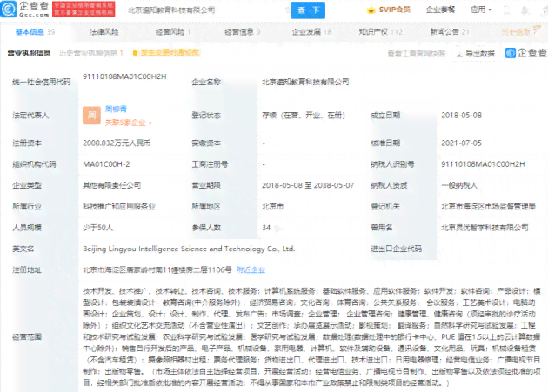Image resolution: width=548 pixels, height=392 pixels.
Task: Open 历史营业执照信息 sub-tab
Action: click(x=90, y=53)
